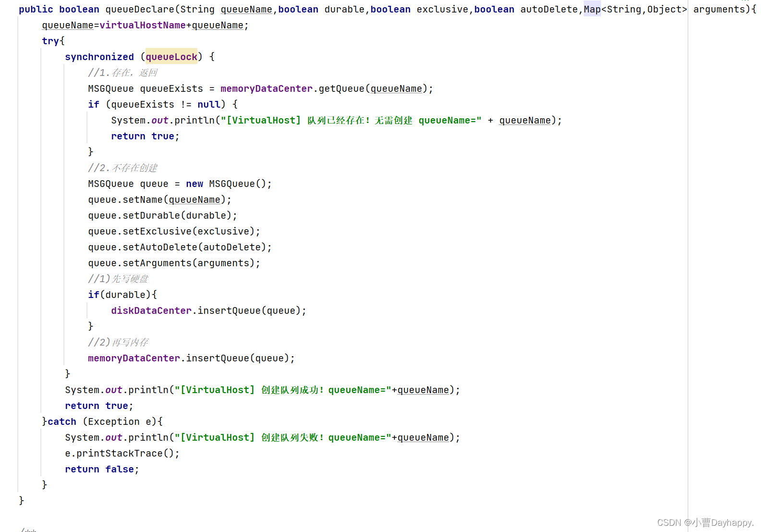Click the e.printStackTrace() call
Viewport: 761px width, 532px height.
pyautogui.click(x=122, y=453)
